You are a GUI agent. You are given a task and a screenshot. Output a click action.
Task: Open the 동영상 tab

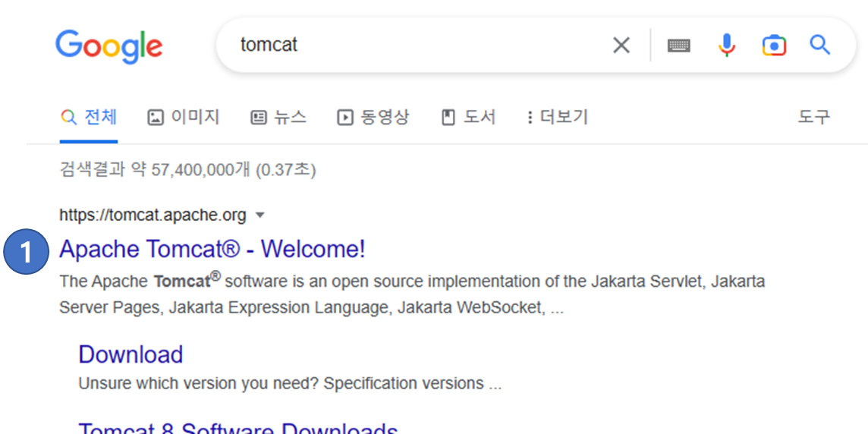[373, 118]
